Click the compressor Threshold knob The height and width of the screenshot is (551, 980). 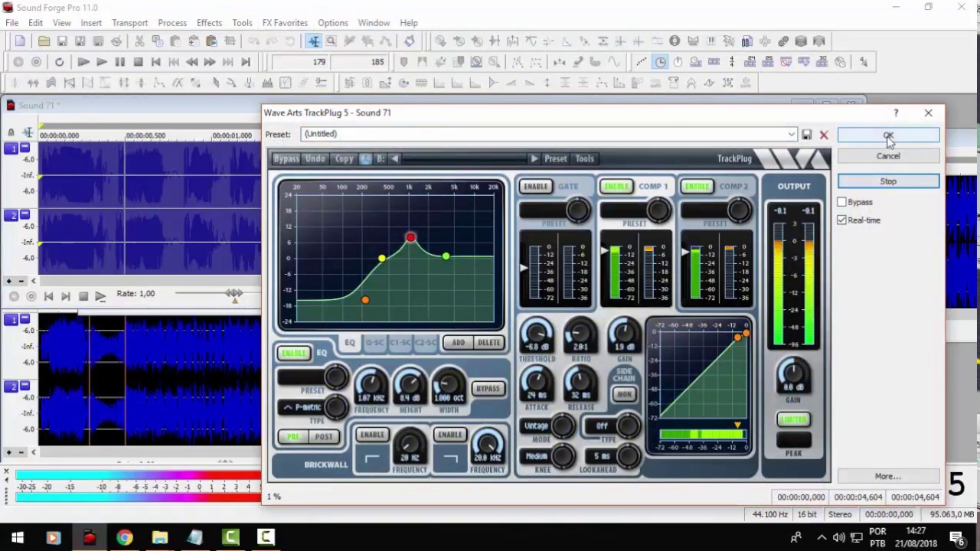(537, 334)
